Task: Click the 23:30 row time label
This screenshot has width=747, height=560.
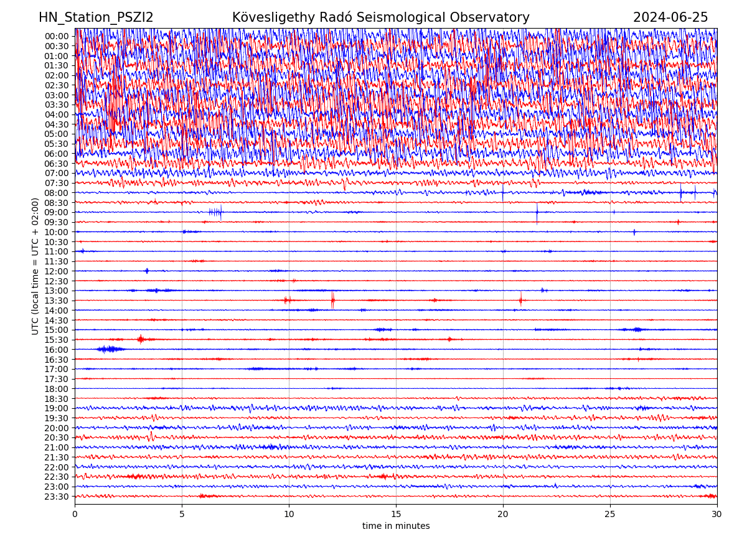Action: [x=57, y=497]
